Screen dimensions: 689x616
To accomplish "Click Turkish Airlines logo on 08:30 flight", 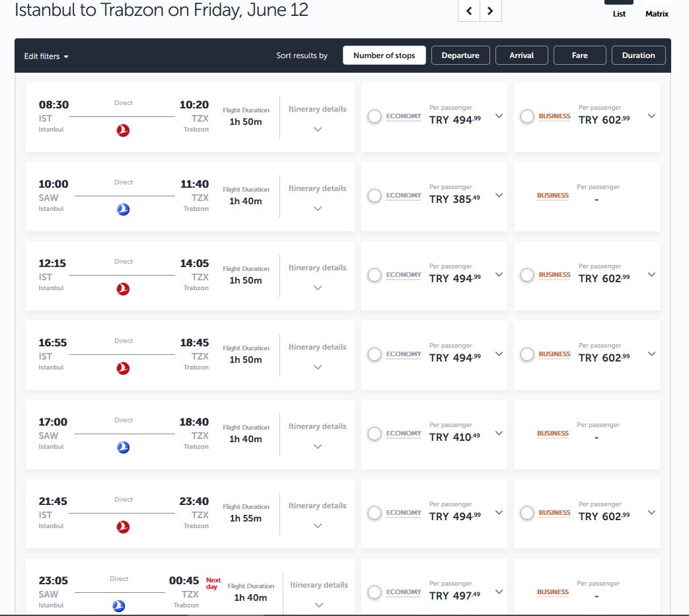I will 123,130.
